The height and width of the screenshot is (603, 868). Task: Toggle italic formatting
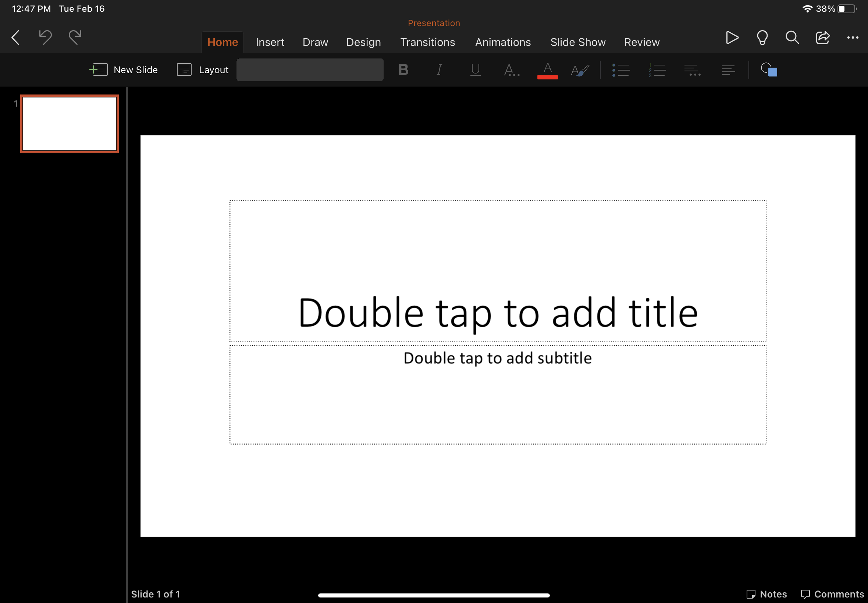click(439, 69)
